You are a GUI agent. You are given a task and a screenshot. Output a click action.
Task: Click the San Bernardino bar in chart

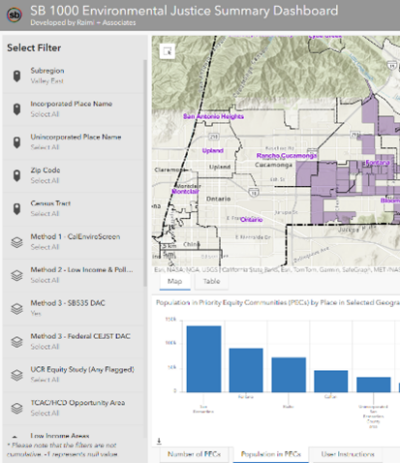click(x=204, y=359)
